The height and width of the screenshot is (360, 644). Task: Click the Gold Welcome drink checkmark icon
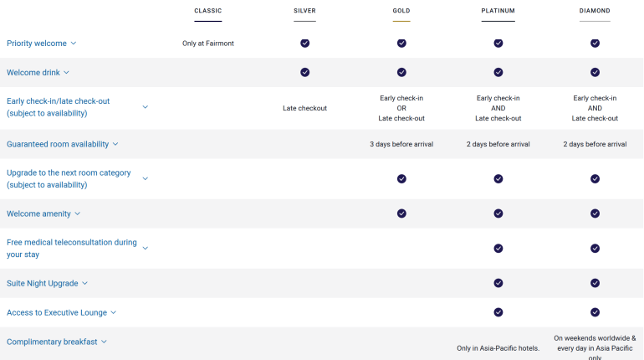click(401, 72)
